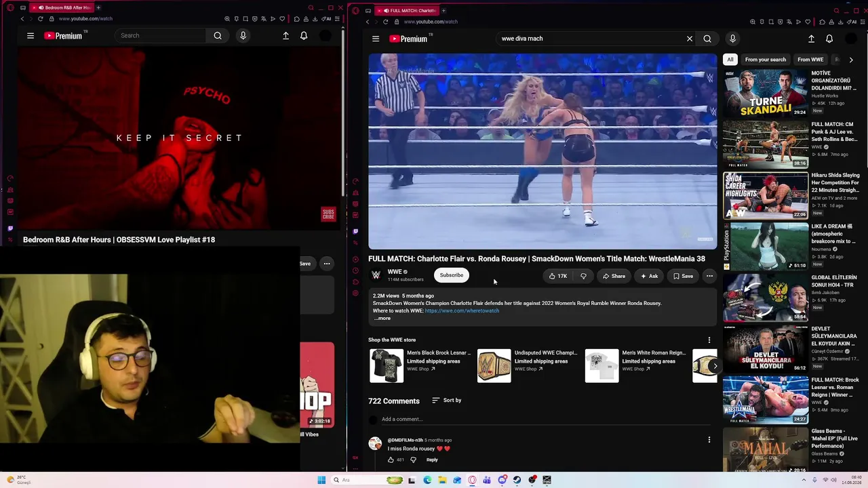This screenshot has height=488, width=868.
Task: Open the more actions menu under the video
Action: pos(709,276)
